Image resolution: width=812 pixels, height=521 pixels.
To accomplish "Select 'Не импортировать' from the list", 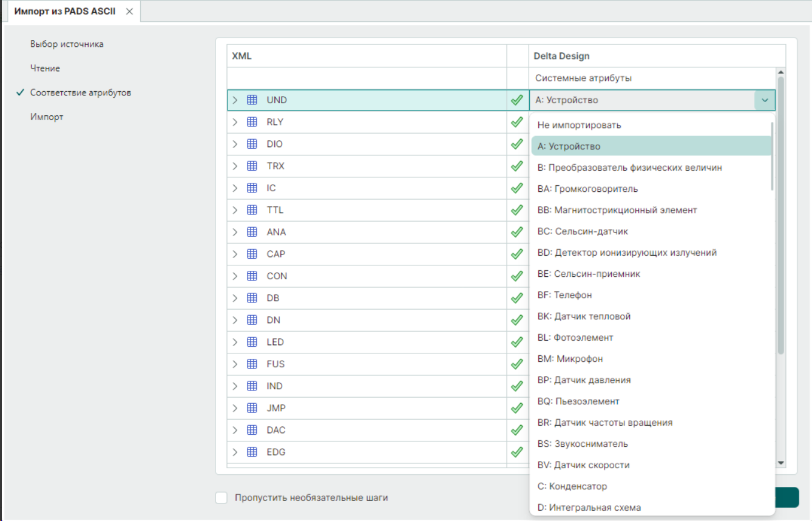I will tap(579, 125).
